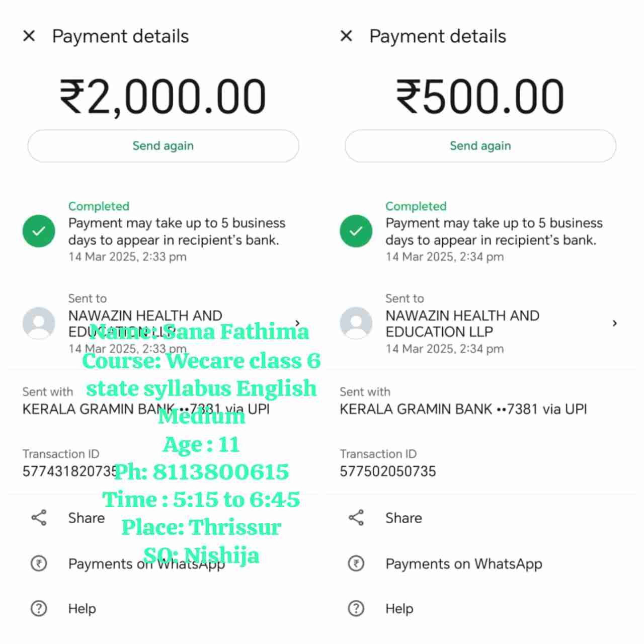Click the green completed checkmark, right panel
The height and width of the screenshot is (644, 644).
click(x=356, y=231)
